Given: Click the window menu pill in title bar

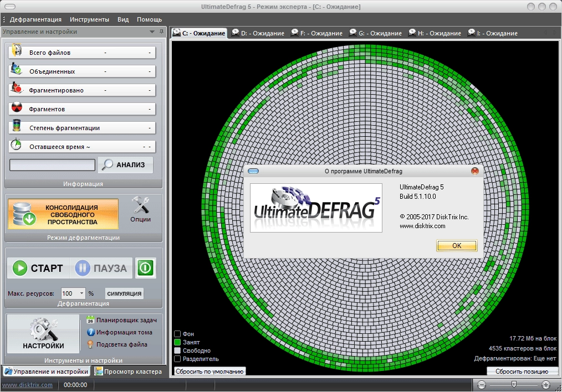Looking at the screenshot, I should pos(10,7).
